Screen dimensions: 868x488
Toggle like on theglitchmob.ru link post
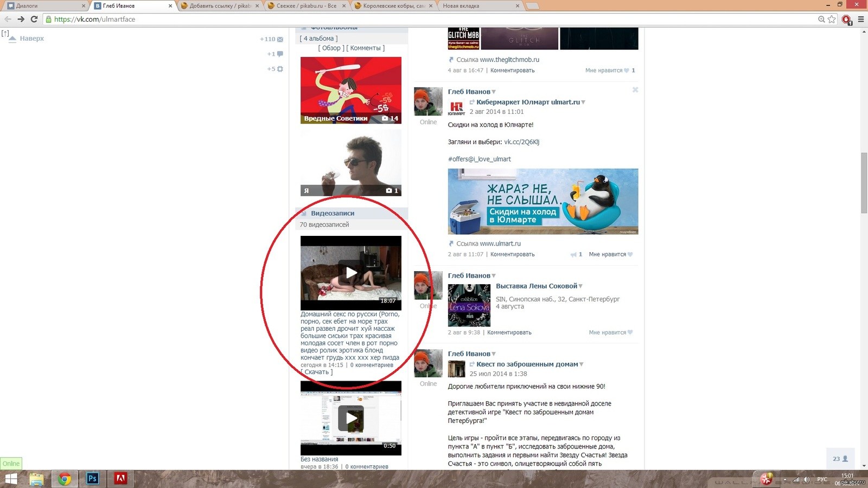[x=610, y=70]
